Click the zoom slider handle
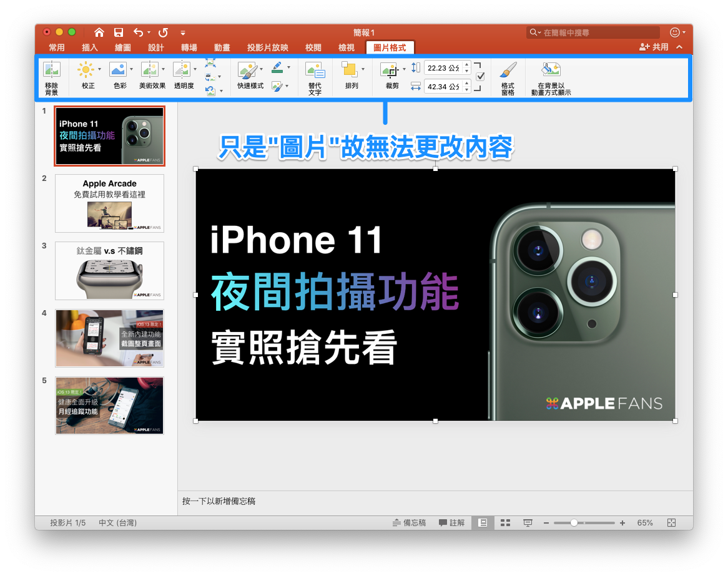728x576 pixels. coord(574,522)
